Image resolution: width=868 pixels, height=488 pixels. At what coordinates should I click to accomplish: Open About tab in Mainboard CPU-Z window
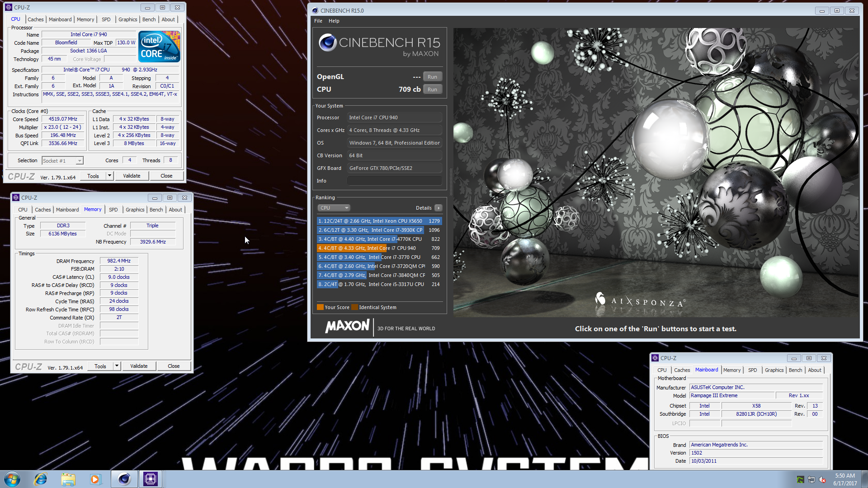click(x=815, y=370)
